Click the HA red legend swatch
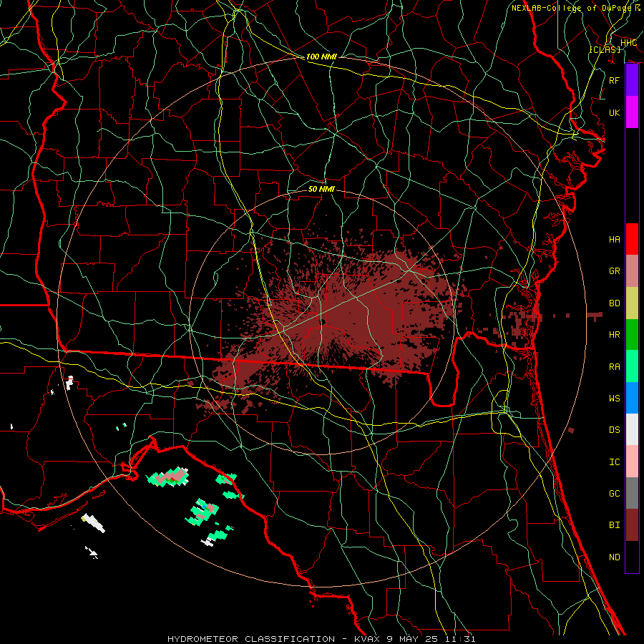The width and height of the screenshot is (644, 644). (632, 239)
